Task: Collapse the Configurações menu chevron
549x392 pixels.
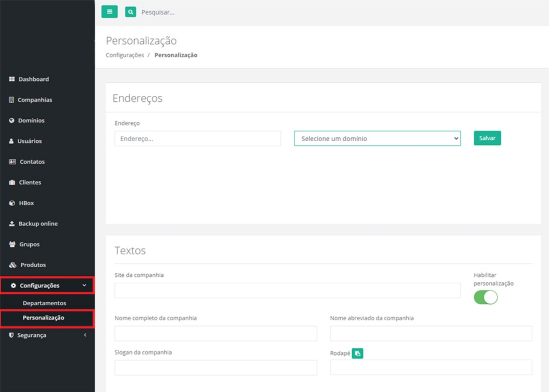Action: (x=84, y=285)
